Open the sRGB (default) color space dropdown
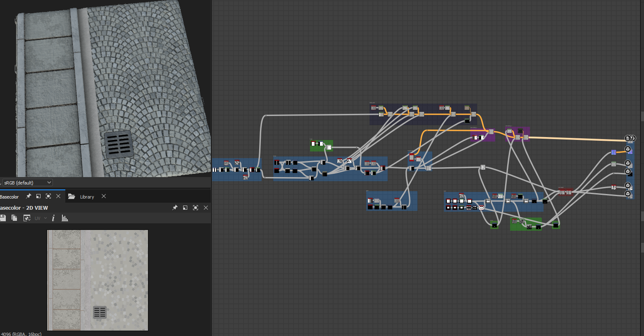Viewport: 644px width, 336px height. tap(27, 182)
